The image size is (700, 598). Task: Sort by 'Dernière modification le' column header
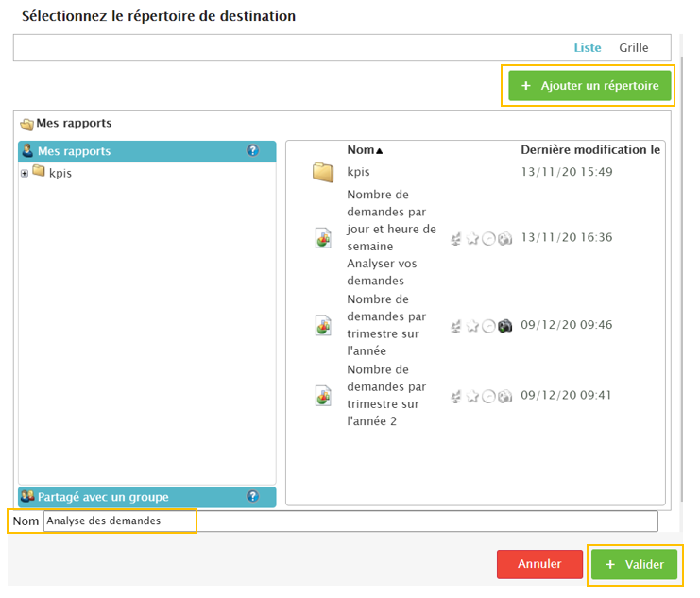(590, 150)
